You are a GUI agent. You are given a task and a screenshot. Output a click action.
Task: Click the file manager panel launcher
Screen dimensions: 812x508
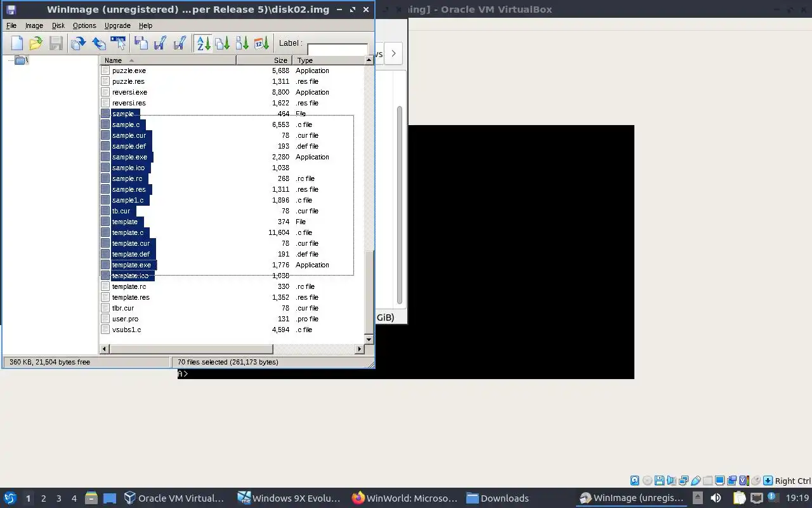point(91,498)
